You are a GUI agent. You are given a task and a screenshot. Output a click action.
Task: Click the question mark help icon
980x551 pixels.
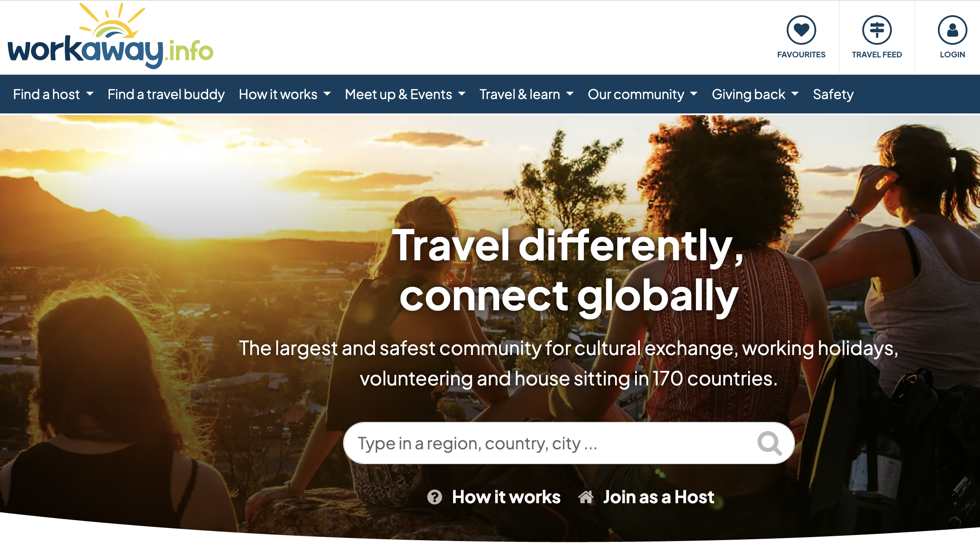(434, 497)
